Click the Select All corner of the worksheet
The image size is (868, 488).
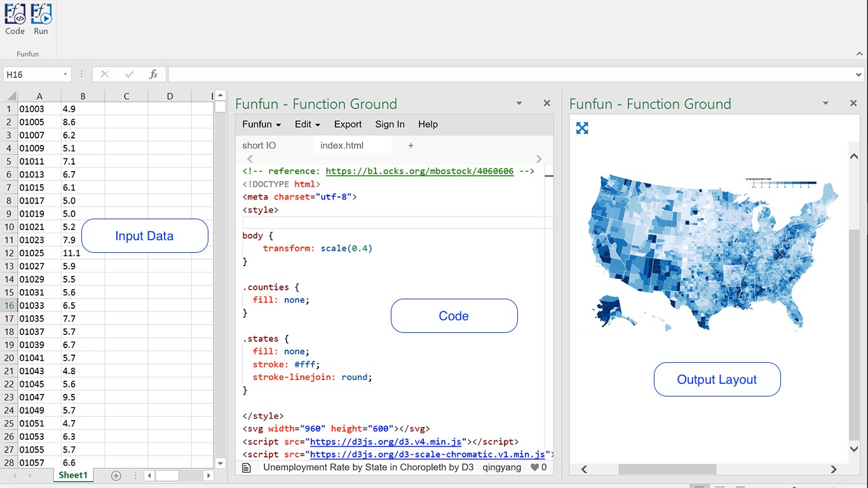click(x=9, y=96)
